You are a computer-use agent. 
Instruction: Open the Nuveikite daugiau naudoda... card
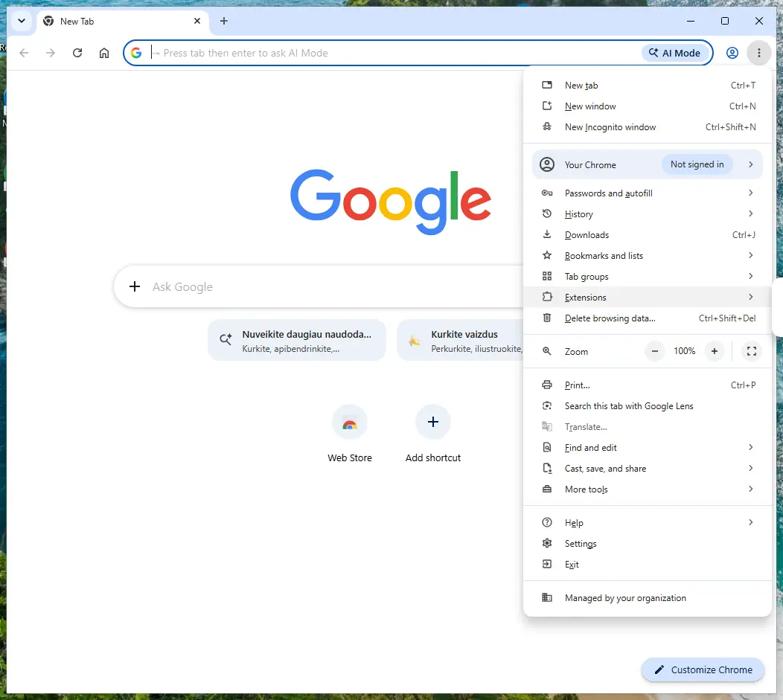click(297, 340)
